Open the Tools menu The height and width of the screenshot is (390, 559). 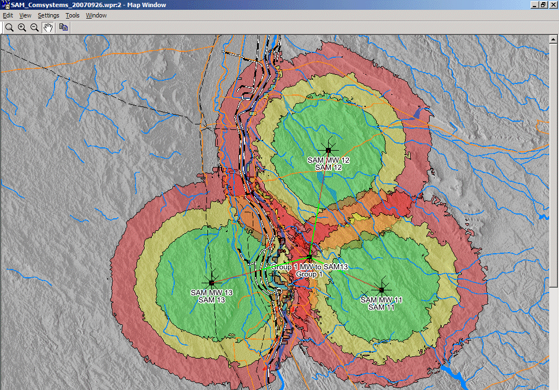coord(72,15)
